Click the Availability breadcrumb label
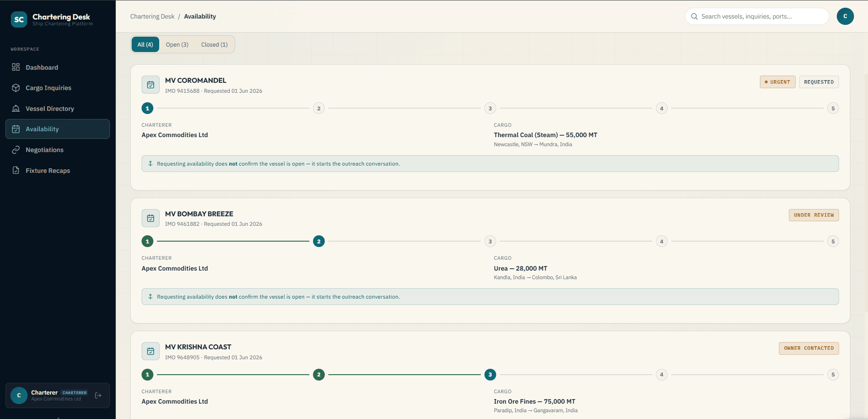The height and width of the screenshot is (419, 868). (x=200, y=16)
